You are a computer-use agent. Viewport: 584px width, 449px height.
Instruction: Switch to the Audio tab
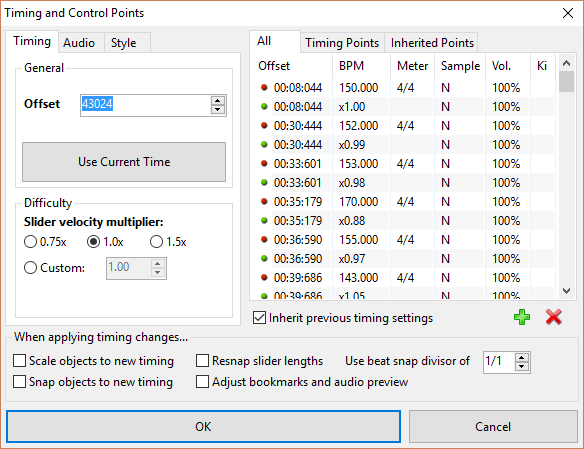[79, 43]
